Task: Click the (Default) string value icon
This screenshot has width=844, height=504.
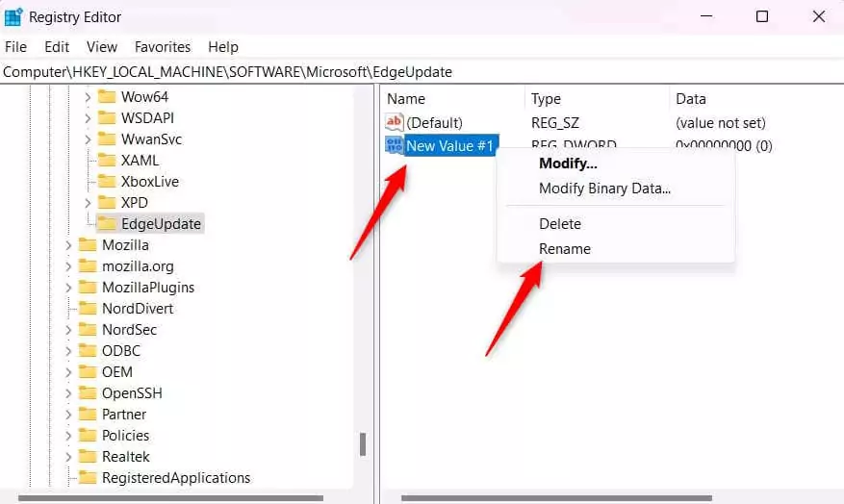Action: coord(395,123)
